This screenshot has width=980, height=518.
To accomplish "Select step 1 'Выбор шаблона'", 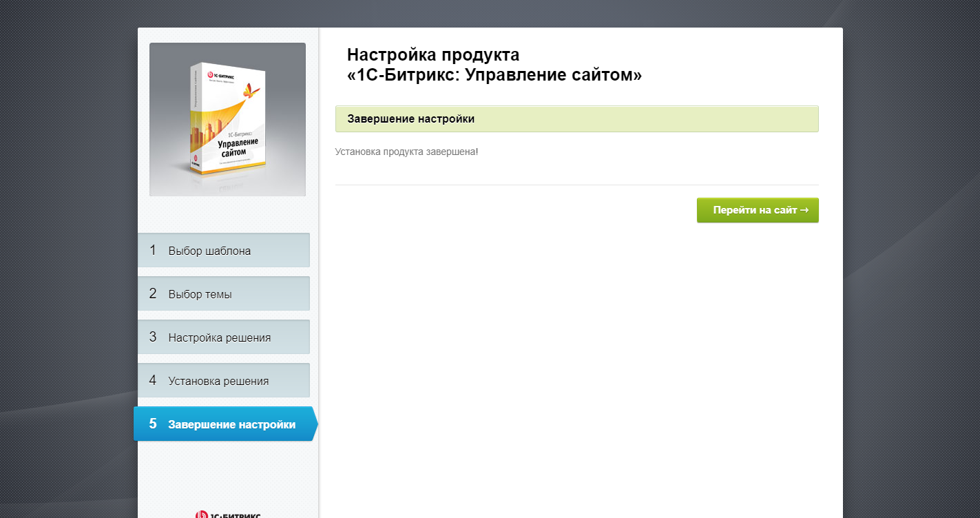I will 224,250.
